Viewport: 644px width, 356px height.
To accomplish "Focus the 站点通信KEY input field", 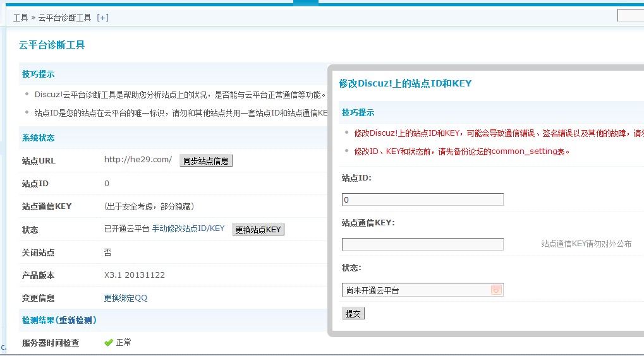I will 422,244.
